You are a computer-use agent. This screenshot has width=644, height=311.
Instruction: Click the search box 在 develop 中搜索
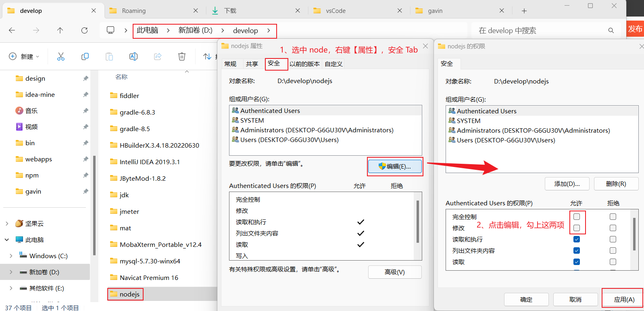tap(540, 30)
